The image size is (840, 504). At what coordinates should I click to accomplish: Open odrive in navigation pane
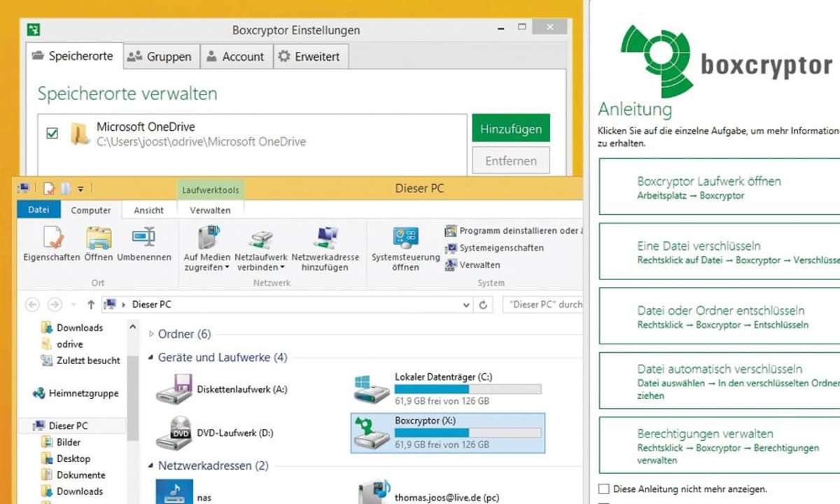[x=62, y=344]
